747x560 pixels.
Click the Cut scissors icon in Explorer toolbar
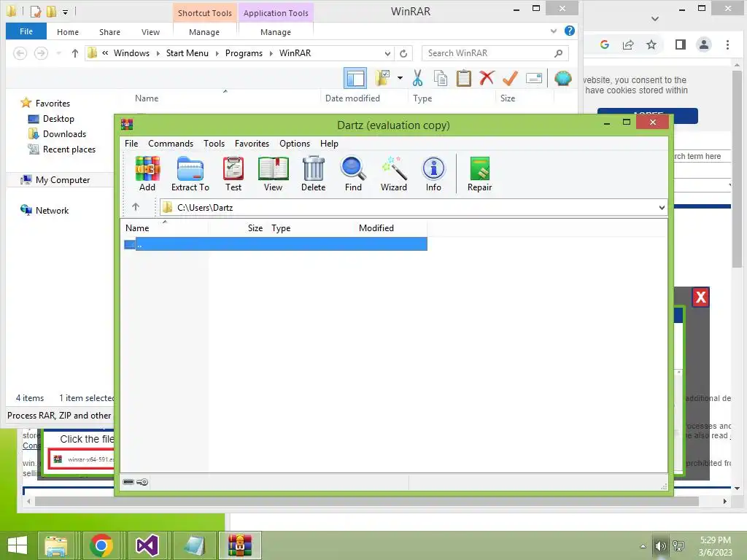417,78
